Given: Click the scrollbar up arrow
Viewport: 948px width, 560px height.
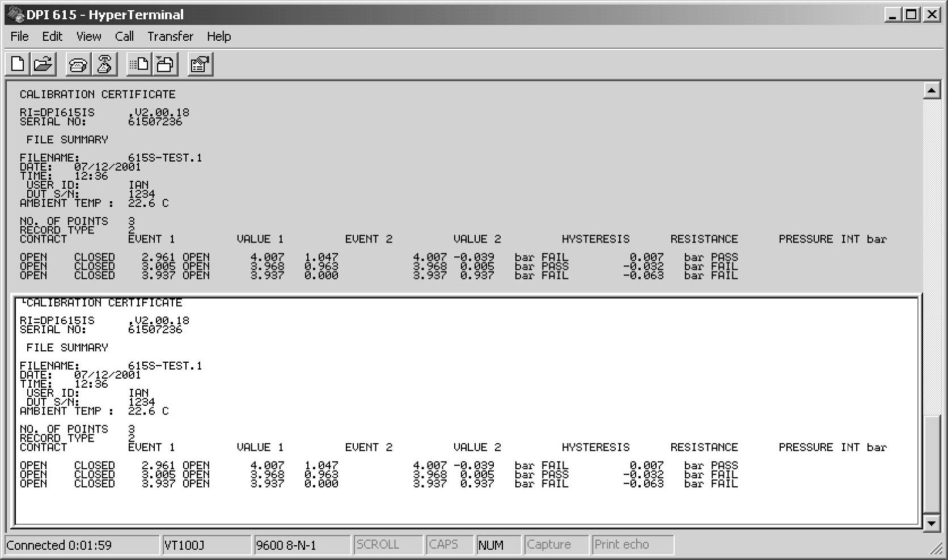Looking at the screenshot, I should [x=932, y=90].
